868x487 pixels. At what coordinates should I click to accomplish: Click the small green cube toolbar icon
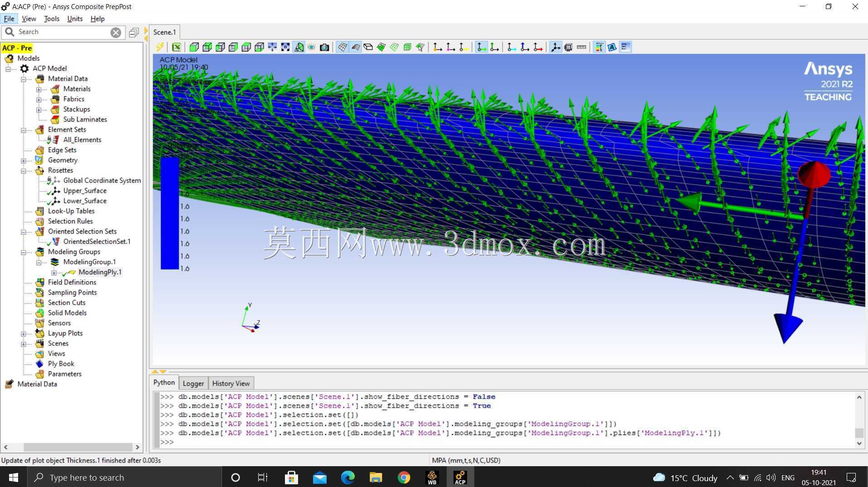[x=407, y=47]
